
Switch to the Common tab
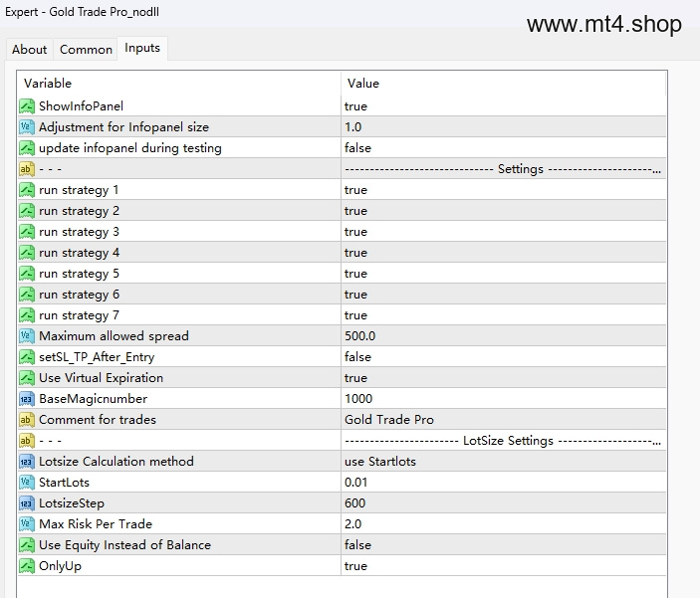point(86,50)
